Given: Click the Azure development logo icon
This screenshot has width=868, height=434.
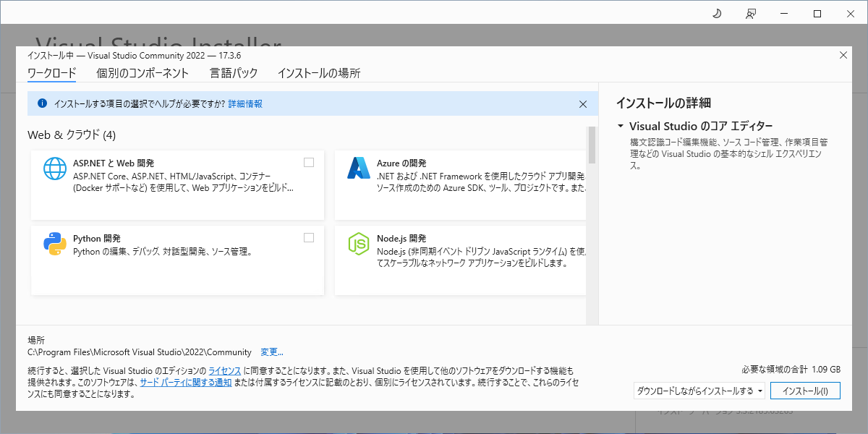Looking at the screenshot, I should pos(359,168).
